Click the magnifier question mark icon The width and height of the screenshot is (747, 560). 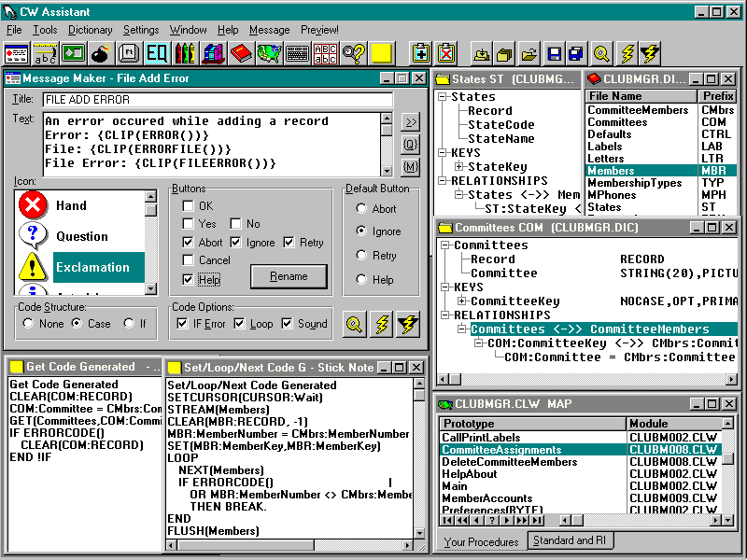click(x=354, y=53)
